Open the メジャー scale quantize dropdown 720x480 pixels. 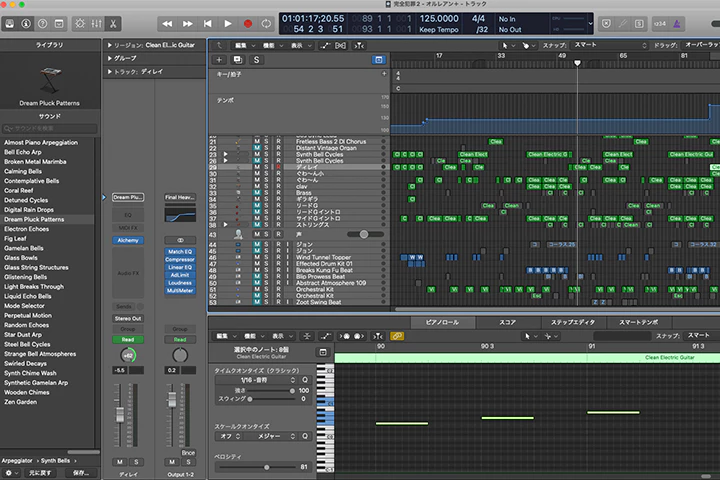click(x=271, y=436)
